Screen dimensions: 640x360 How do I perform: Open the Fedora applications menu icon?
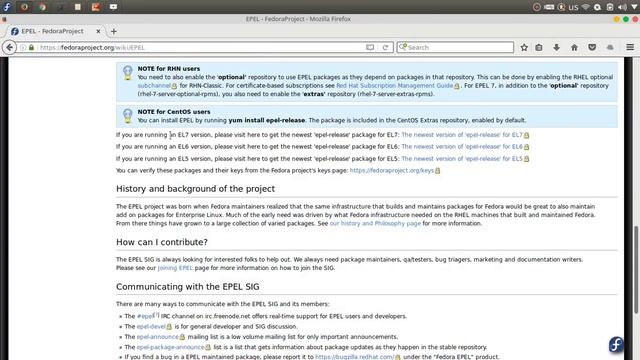[7, 7]
